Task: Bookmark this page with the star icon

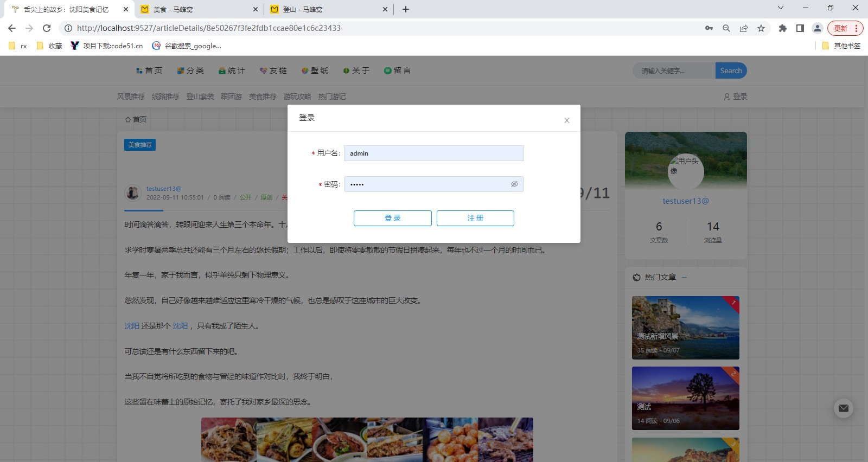Action: pos(761,28)
